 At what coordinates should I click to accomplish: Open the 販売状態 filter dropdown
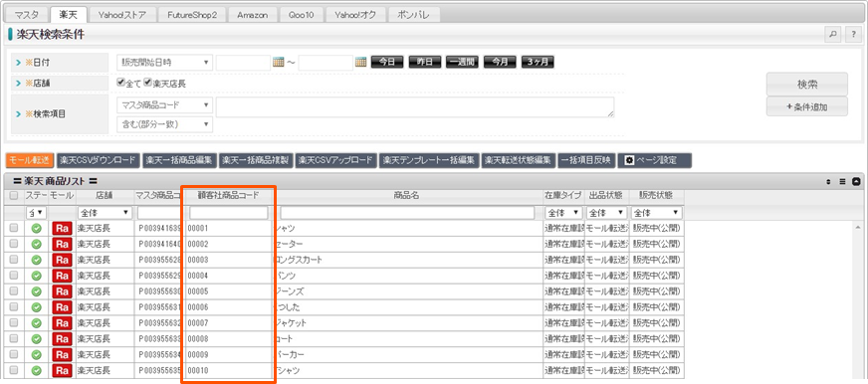pos(657,213)
